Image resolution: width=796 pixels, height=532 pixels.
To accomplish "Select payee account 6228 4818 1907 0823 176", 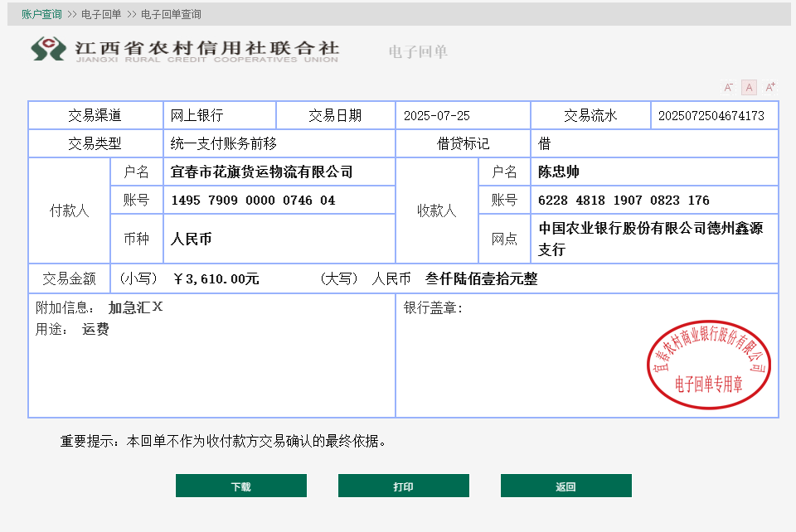I will (x=624, y=201).
